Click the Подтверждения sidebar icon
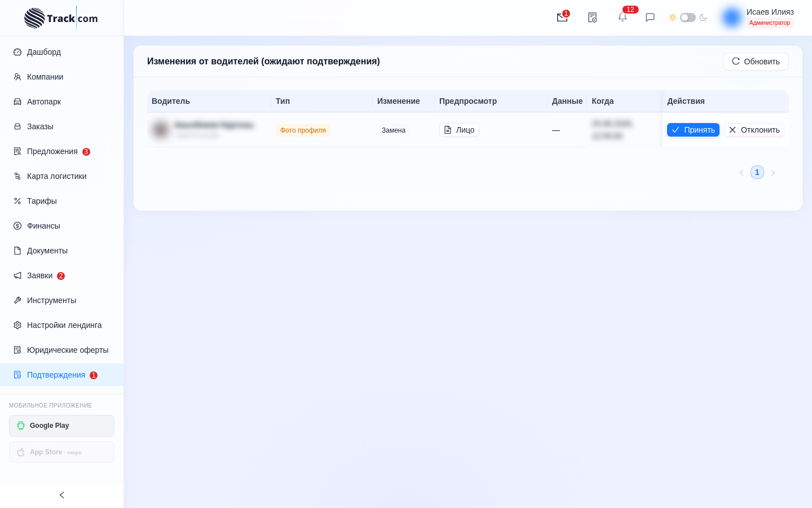This screenshot has width=812, height=508. (17, 375)
